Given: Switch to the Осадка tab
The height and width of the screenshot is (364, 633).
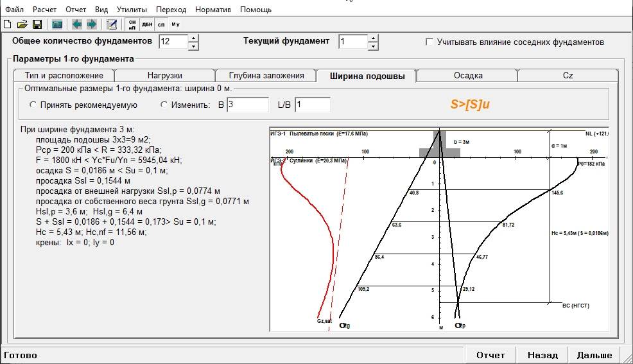Looking at the screenshot, I should (468, 76).
